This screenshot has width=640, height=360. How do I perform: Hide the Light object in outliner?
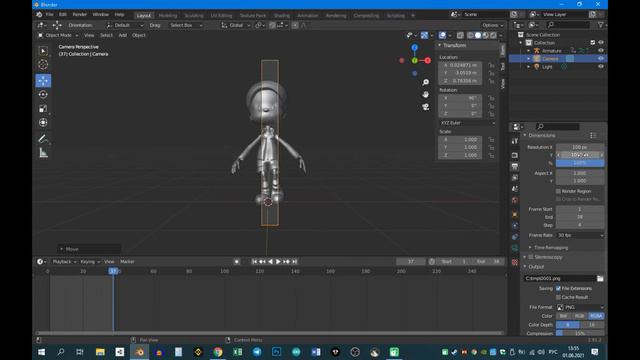click(601, 67)
